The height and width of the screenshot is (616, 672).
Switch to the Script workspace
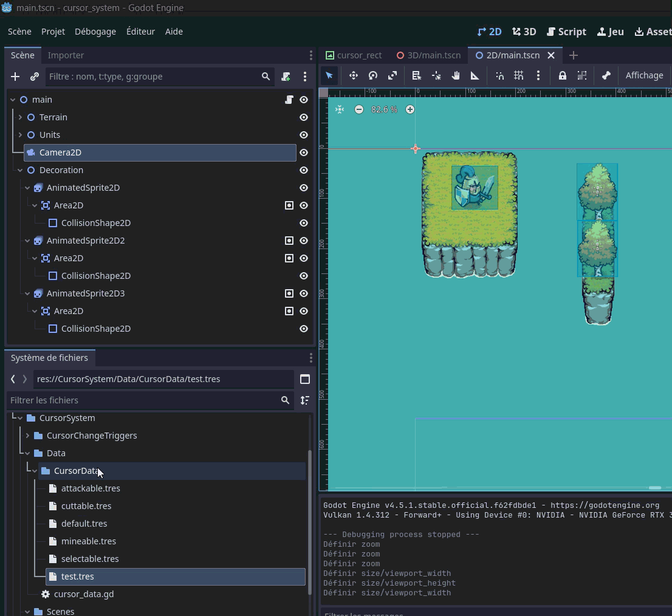point(566,32)
